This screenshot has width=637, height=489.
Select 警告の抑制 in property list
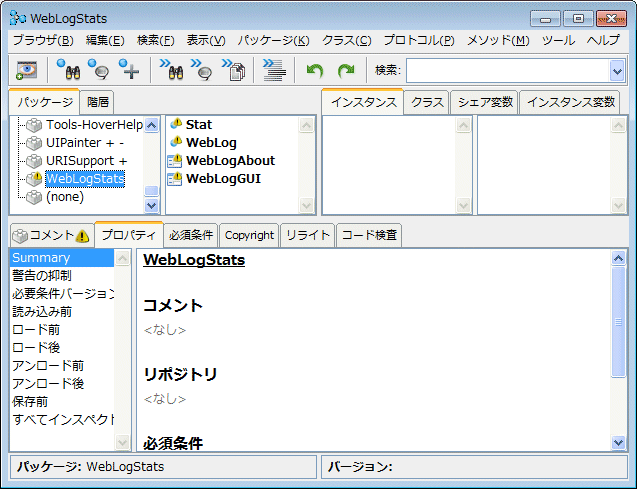coord(41,275)
